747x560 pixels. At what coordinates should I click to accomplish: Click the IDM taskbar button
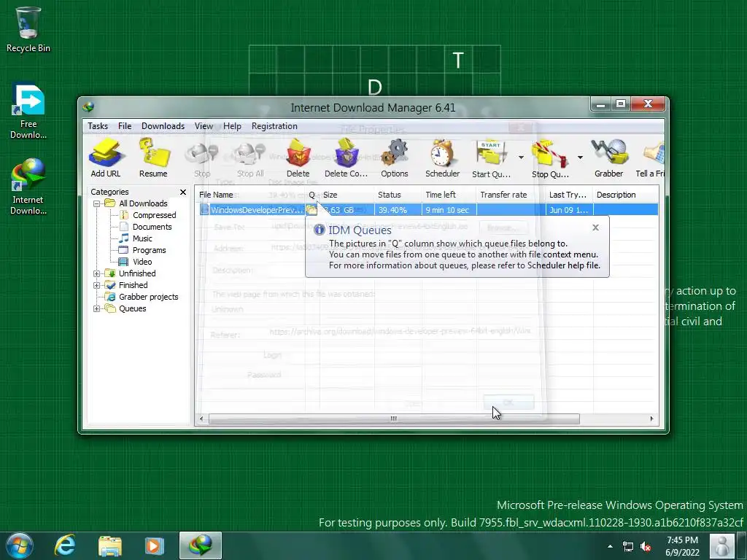click(x=201, y=545)
